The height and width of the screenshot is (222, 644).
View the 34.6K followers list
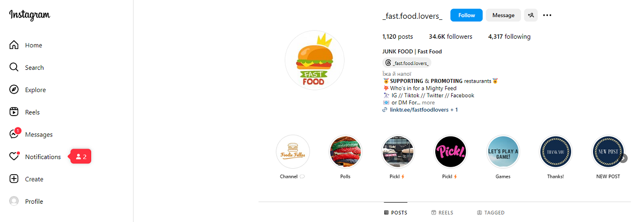(450, 37)
